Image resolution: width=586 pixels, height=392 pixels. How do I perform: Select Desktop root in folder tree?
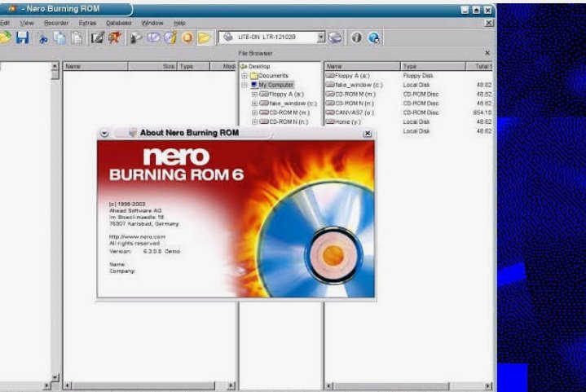(x=259, y=67)
